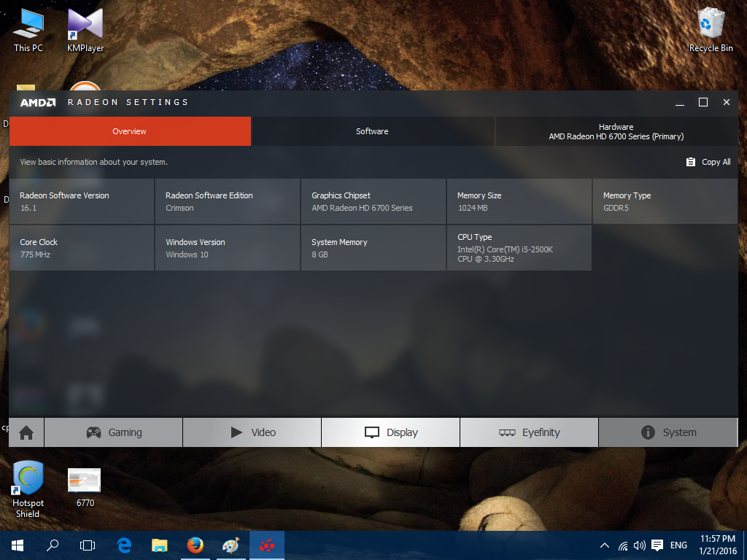Click 'View basic information about your system' text
The image size is (747, 560).
pos(94,162)
